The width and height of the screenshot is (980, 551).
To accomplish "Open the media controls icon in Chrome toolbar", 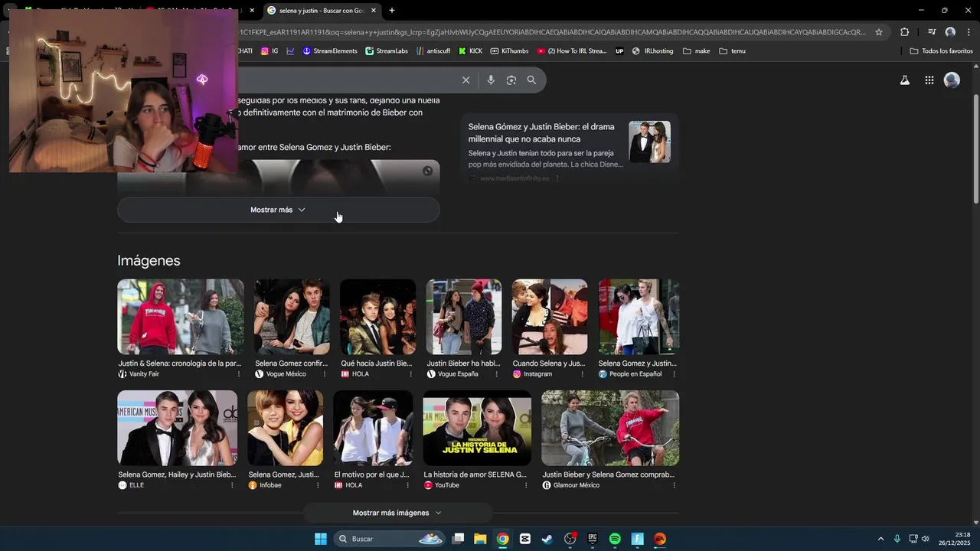I will tap(932, 32).
